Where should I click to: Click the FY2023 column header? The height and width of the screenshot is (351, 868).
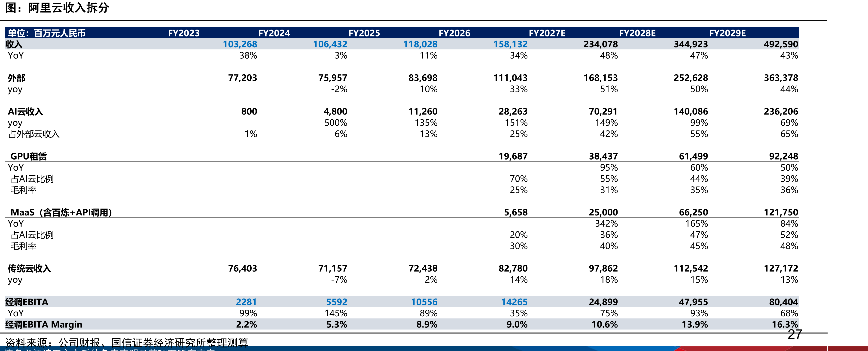[184, 33]
